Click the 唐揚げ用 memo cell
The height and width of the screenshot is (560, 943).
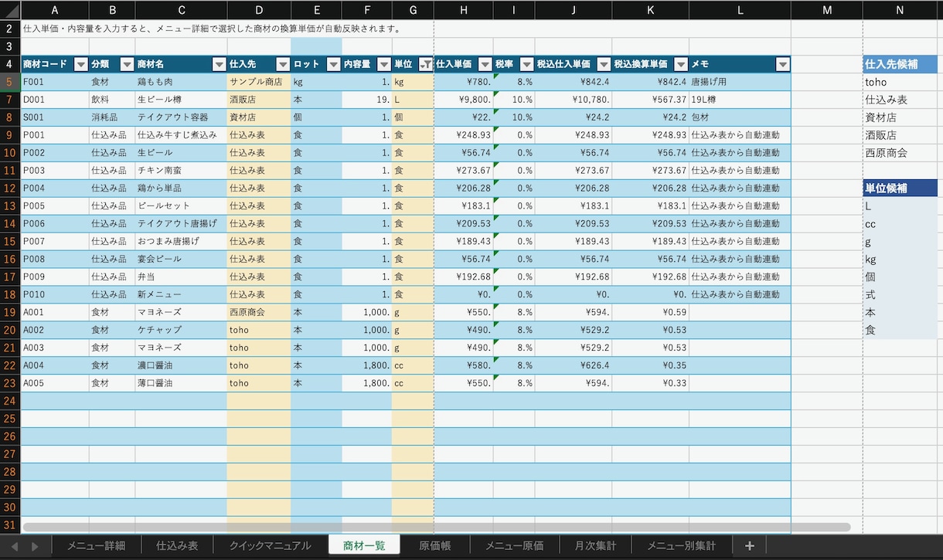point(740,82)
